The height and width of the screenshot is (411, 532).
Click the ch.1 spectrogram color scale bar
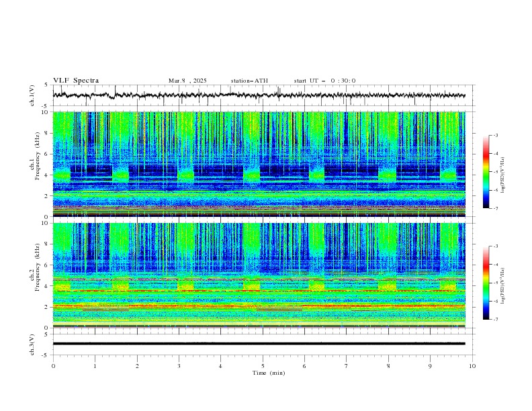(486, 172)
